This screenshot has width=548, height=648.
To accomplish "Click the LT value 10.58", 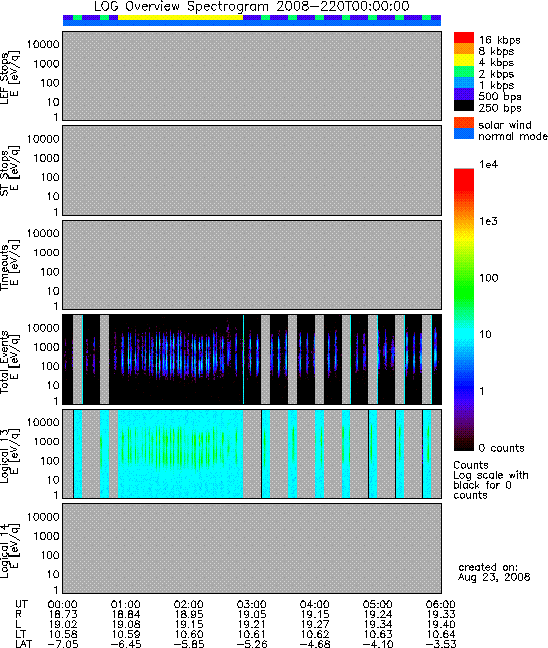I will pos(62,634).
